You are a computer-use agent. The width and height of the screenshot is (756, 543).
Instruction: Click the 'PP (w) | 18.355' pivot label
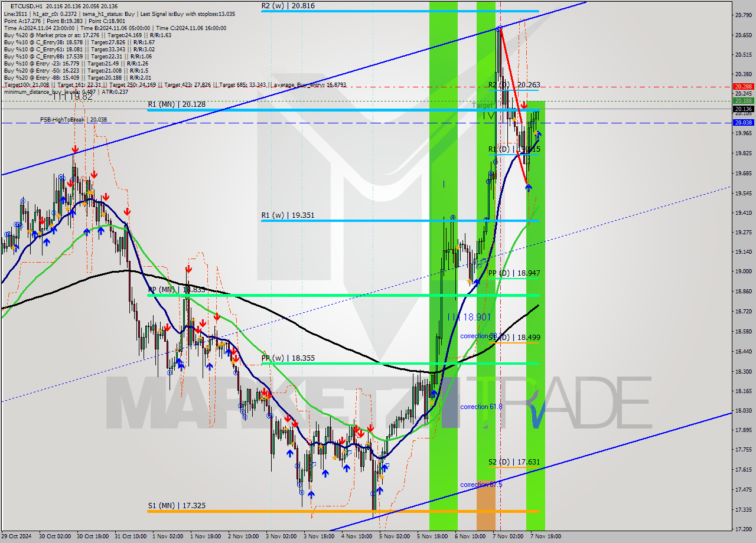coord(288,358)
